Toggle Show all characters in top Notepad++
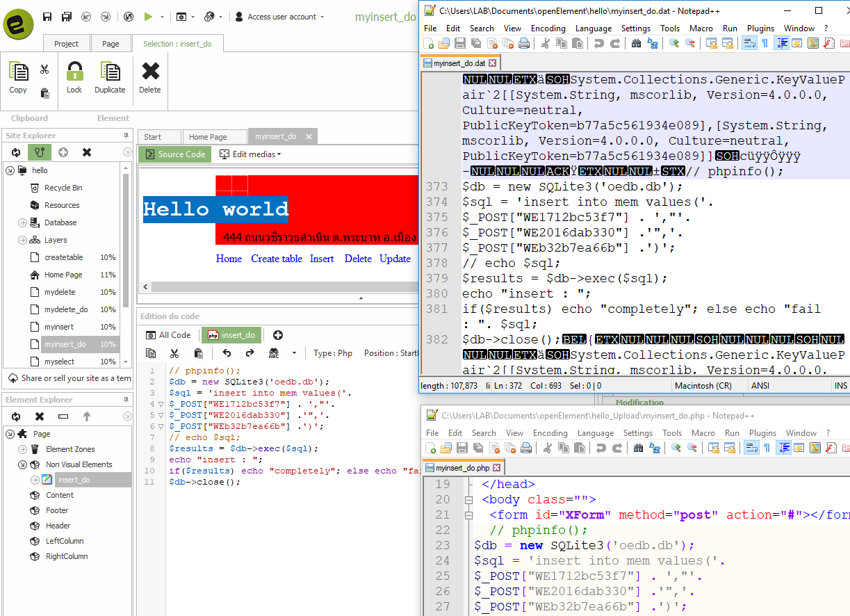Image resolution: width=850 pixels, height=616 pixels. [765, 43]
